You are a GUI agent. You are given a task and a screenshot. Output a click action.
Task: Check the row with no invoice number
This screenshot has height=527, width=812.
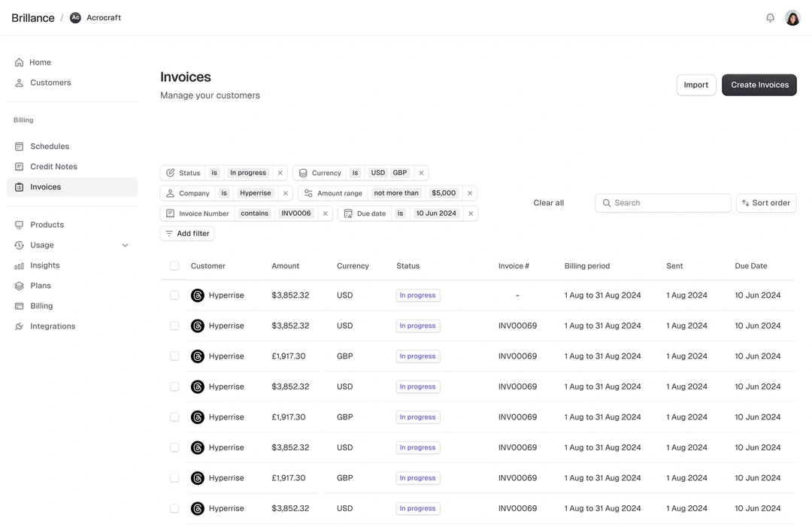tap(174, 295)
